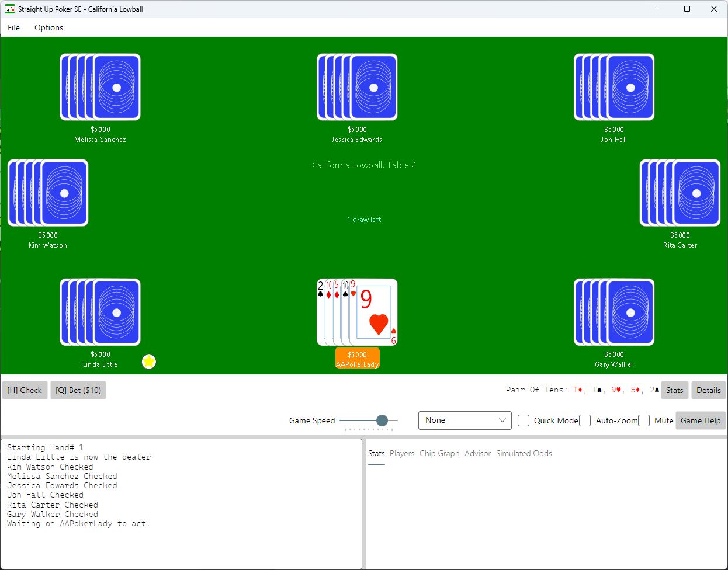Viewport: 728px width, 570px height.
Task: Click the AAPokerLady orange player label
Action: (358, 359)
